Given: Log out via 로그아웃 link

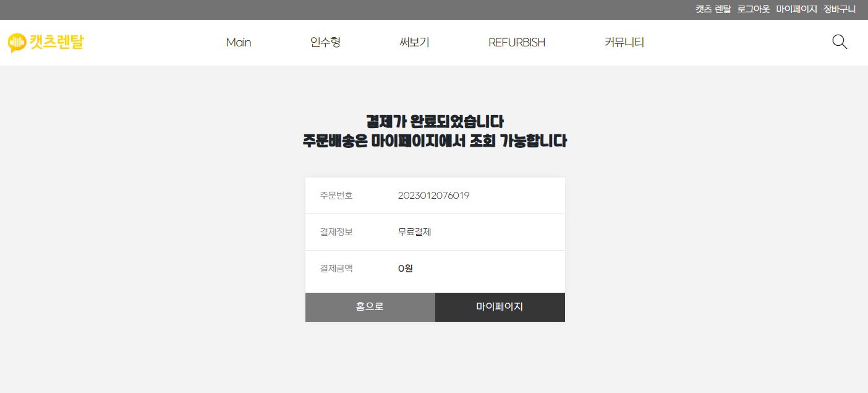Looking at the screenshot, I should (754, 9).
